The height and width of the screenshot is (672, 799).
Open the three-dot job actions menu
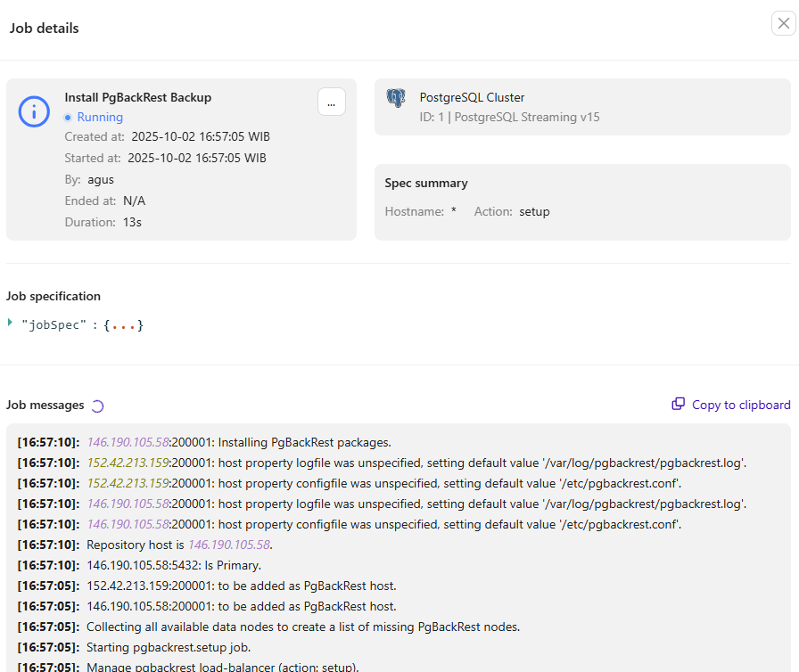[331, 102]
